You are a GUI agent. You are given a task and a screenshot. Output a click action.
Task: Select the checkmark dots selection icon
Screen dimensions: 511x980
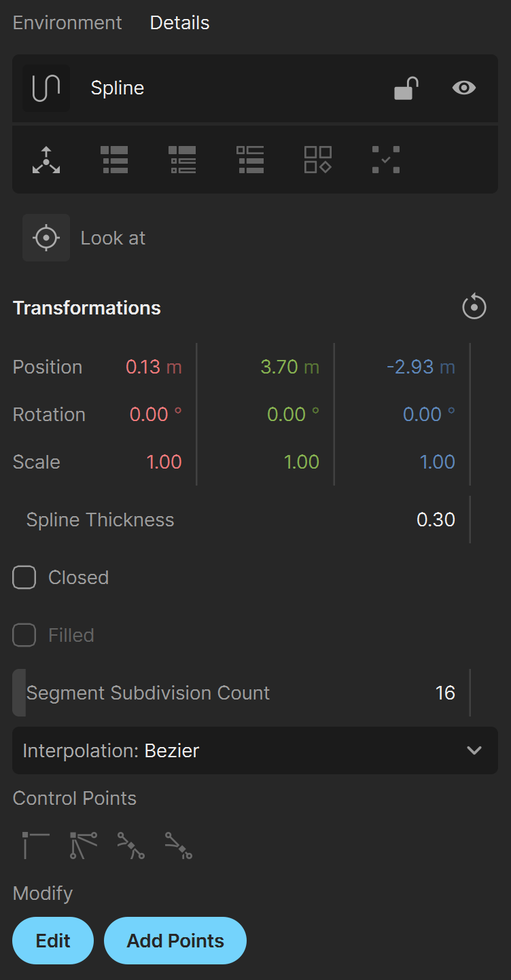pyautogui.click(x=386, y=160)
